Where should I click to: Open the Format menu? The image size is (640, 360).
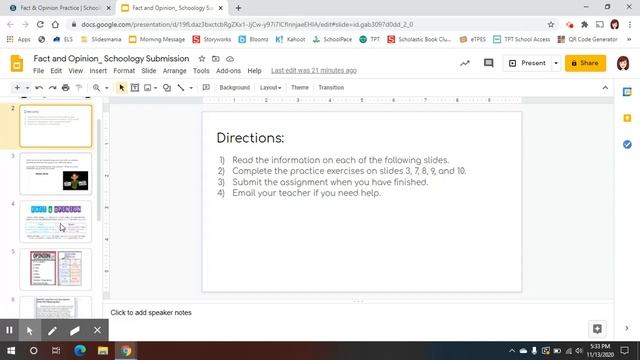[124, 71]
